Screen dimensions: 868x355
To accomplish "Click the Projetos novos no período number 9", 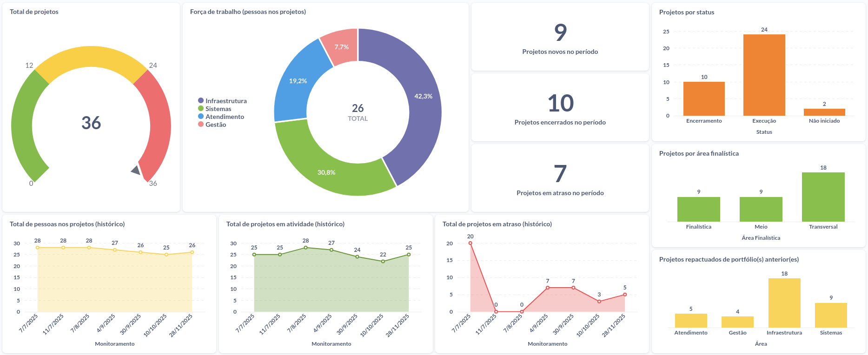I will 560,33.
